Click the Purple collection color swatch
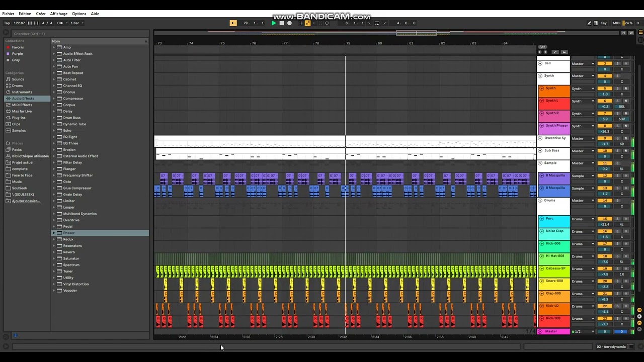Viewport: 644px width, 362px height. 8,54
